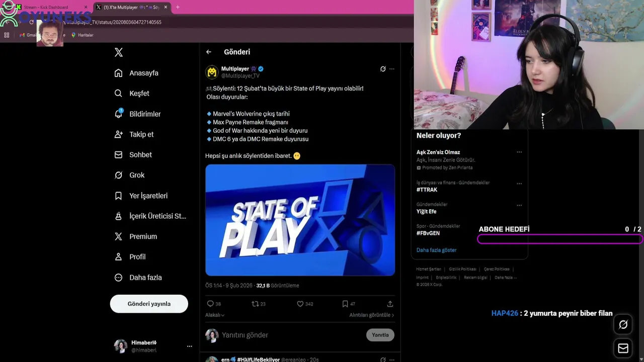The height and width of the screenshot is (362, 644).
Task: Click floating messages envelope button
Action: pyautogui.click(x=623, y=348)
